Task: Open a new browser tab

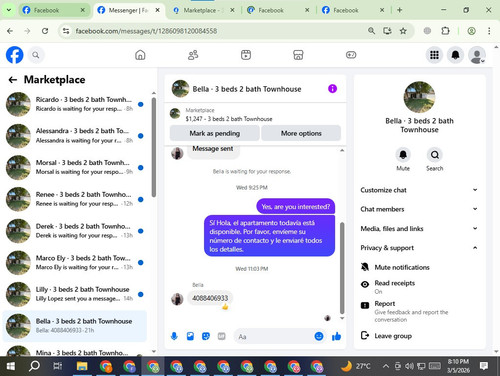Action: (x=400, y=10)
